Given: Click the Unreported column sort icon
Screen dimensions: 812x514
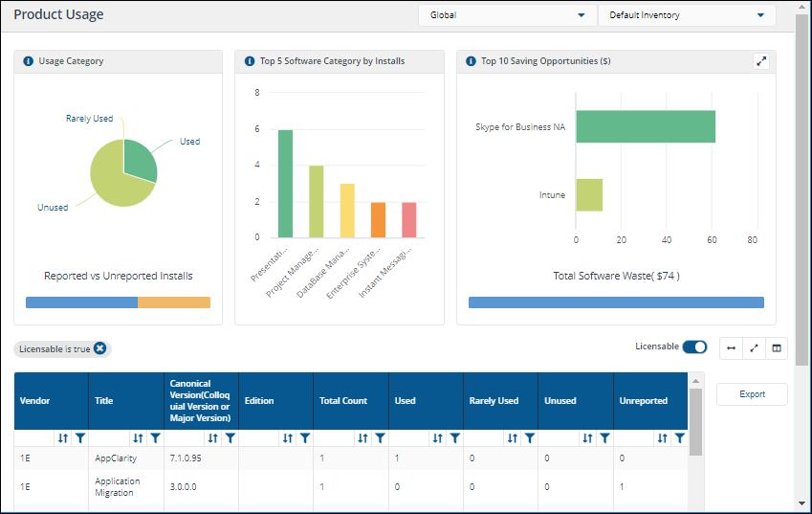Looking at the screenshot, I should (x=662, y=438).
